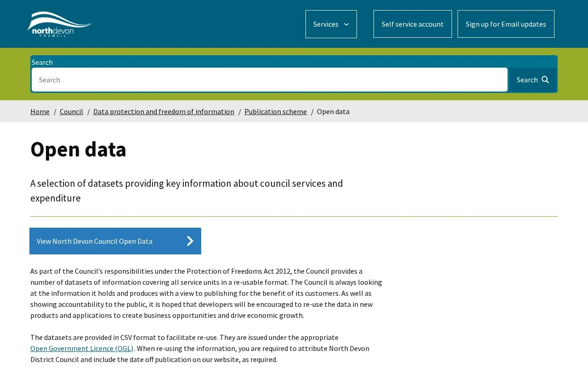Viewport: 588px width, 368px height.
Task: View North Devon Council Open Data
Action: pos(115,241)
